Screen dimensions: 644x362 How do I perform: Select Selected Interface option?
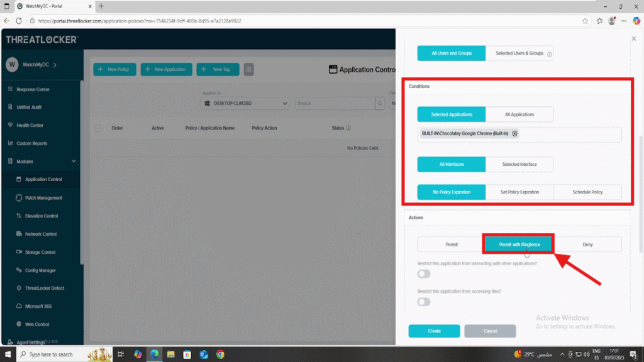coord(519,164)
